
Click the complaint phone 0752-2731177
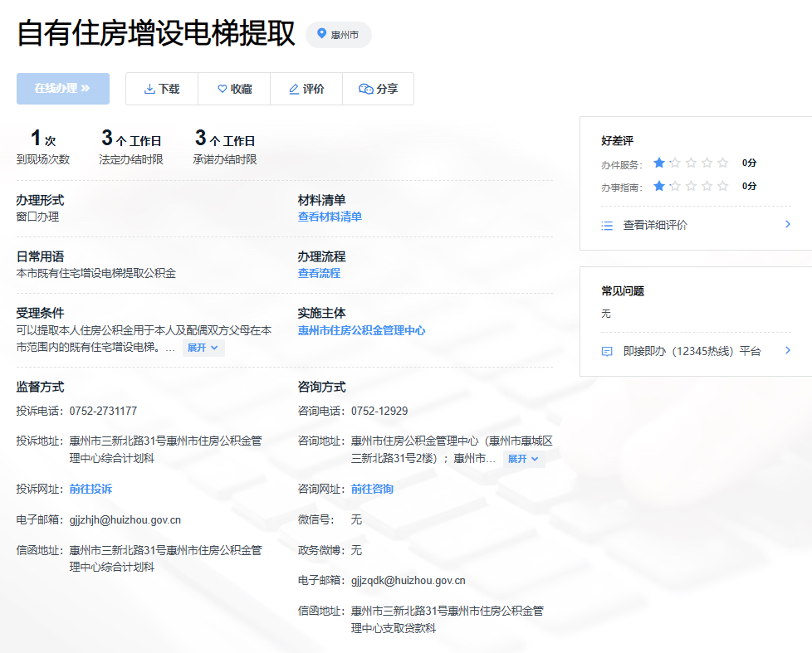(103, 412)
